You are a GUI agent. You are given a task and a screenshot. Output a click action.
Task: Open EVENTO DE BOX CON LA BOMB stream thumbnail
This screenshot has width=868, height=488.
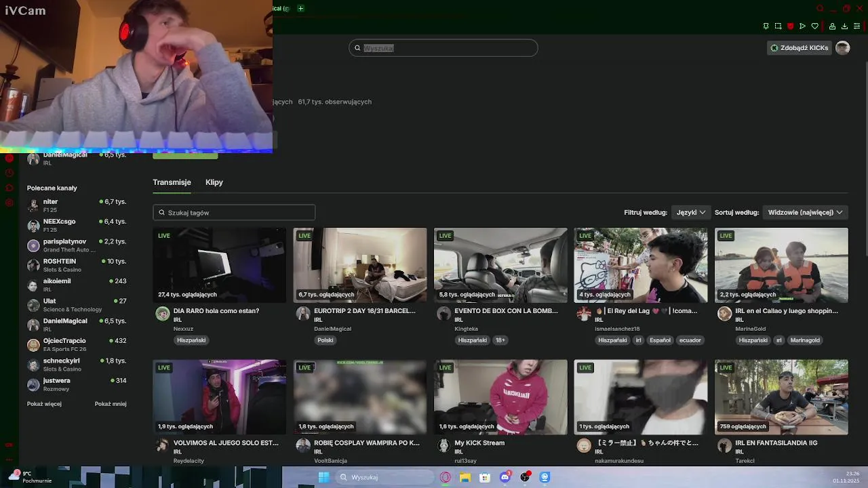point(500,265)
